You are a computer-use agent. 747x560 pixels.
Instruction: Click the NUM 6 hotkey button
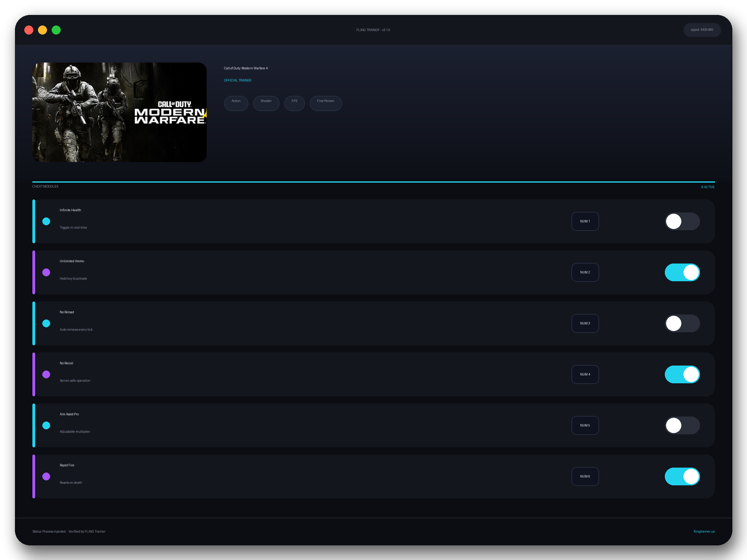tap(585, 476)
